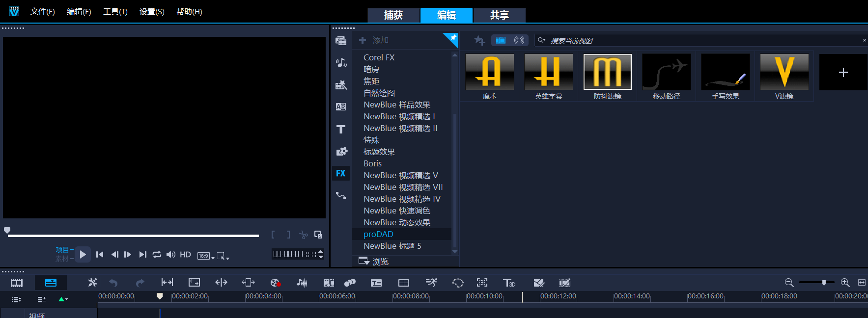Open the title library T icon
Viewport: 868px width, 318px height.
[341, 129]
